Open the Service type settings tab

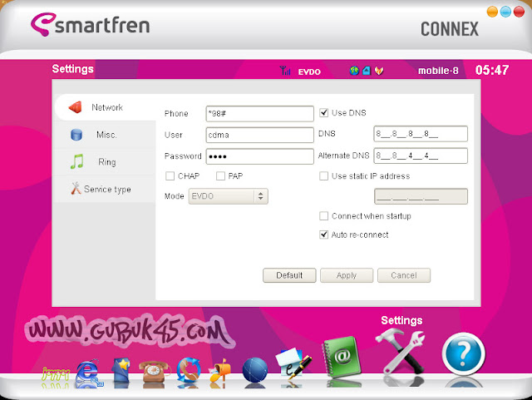(106, 189)
